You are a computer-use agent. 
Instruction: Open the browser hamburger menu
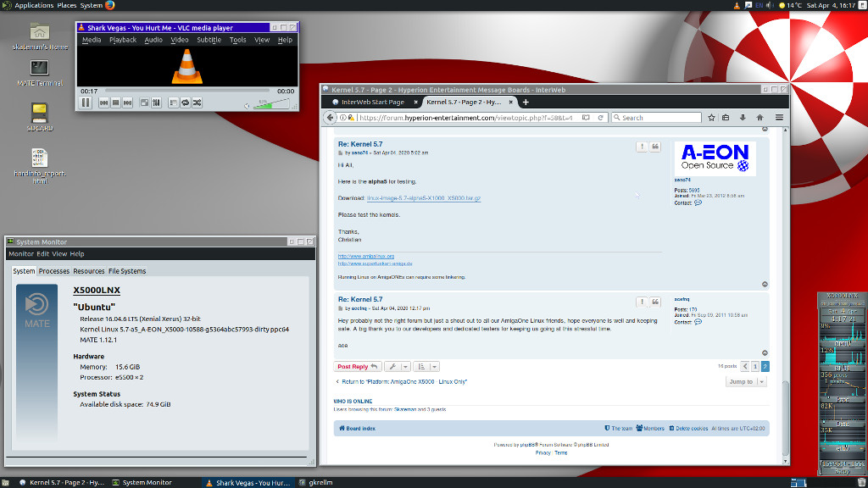click(x=779, y=117)
